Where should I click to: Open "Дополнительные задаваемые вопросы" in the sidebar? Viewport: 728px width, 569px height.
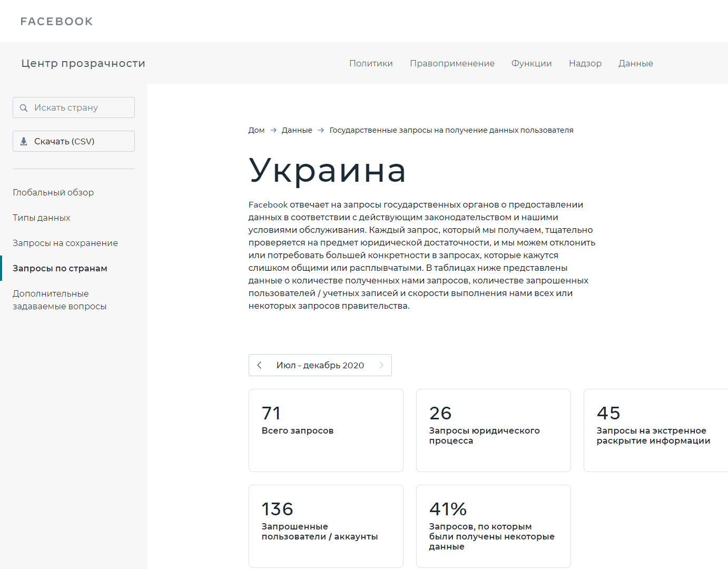tap(60, 300)
